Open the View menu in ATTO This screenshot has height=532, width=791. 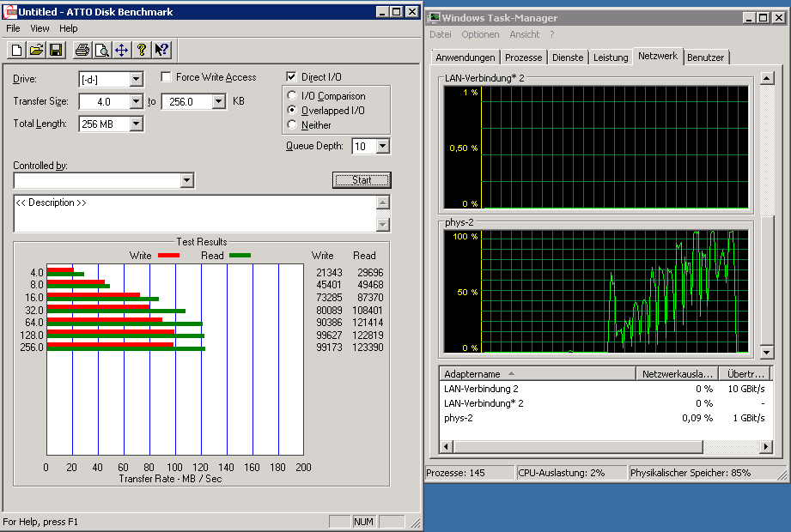[40, 28]
